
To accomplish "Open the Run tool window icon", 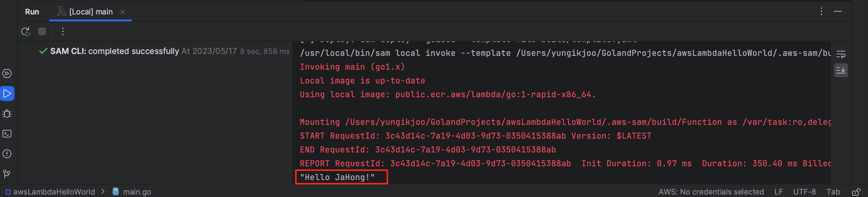I will click(x=7, y=93).
